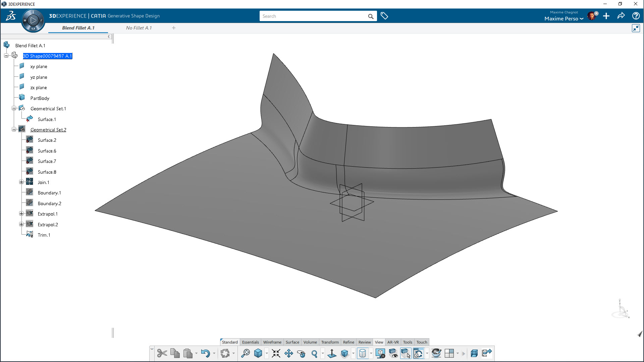Viewport: 644px width, 362px height.
Task: Toggle the Hide/Show eye icon
Action: click(x=393, y=353)
